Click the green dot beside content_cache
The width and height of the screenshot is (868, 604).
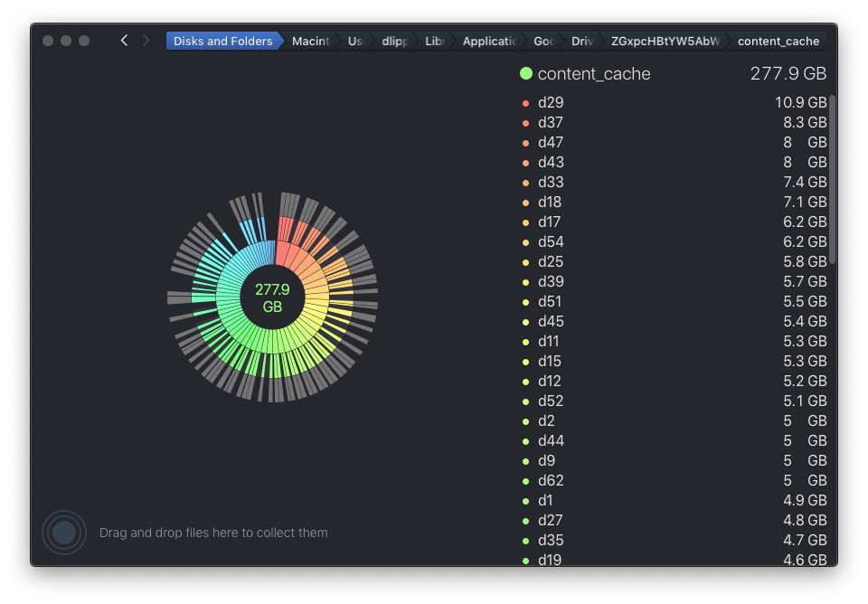click(526, 73)
